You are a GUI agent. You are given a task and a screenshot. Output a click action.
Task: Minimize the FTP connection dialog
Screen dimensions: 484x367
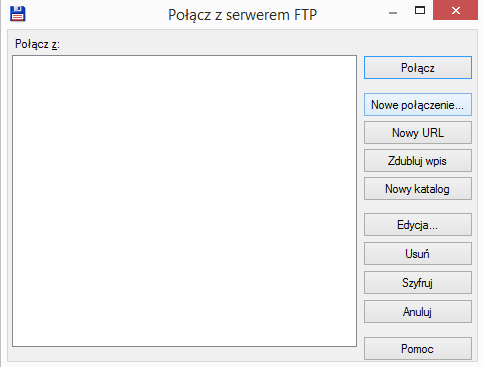click(393, 13)
